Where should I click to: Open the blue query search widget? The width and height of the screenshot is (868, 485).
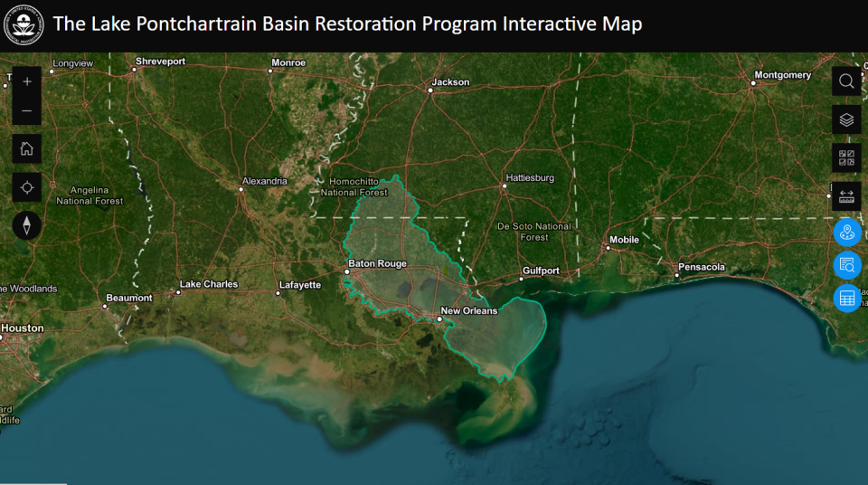pyautogui.click(x=847, y=265)
